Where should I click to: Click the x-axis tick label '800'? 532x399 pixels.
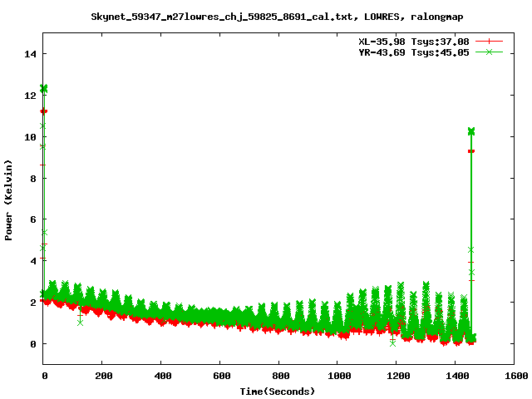pyautogui.click(x=280, y=376)
